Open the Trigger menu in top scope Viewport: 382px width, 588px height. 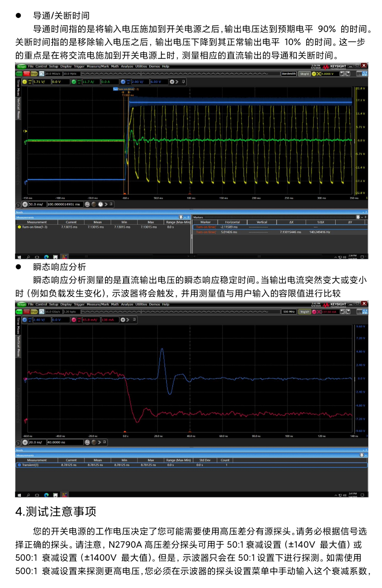79,66
